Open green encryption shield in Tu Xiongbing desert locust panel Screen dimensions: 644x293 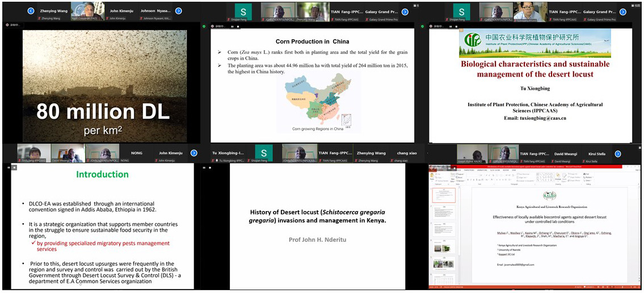[x=423, y=26]
